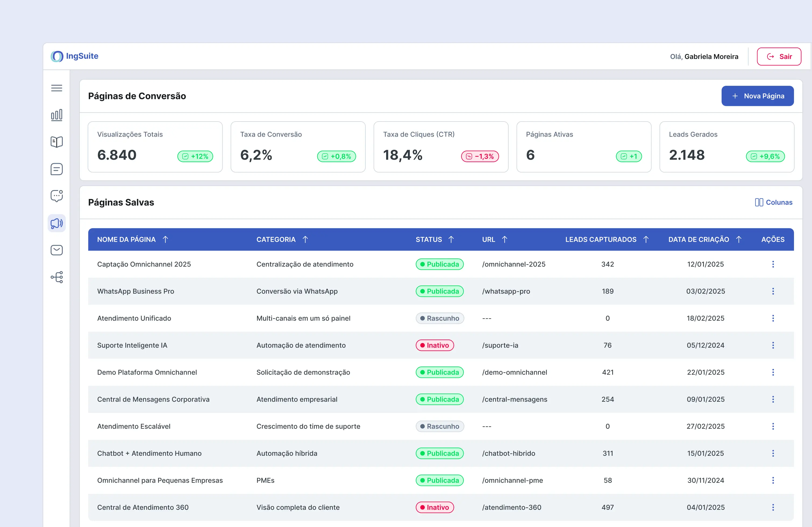Click the open book sidebar icon
This screenshot has height=527, width=812.
tap(57, 142)
